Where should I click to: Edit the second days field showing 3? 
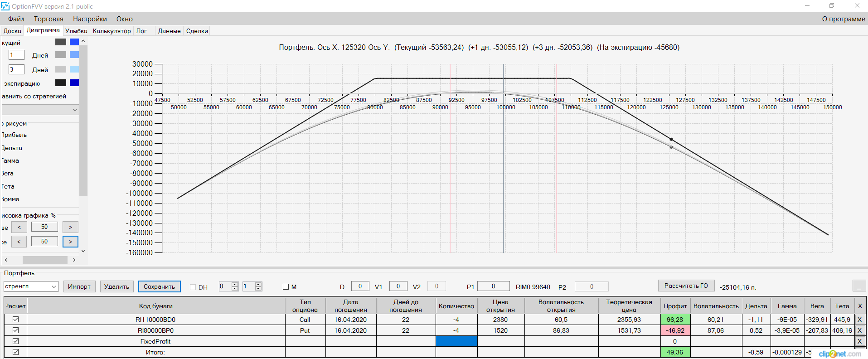[16, 69]
